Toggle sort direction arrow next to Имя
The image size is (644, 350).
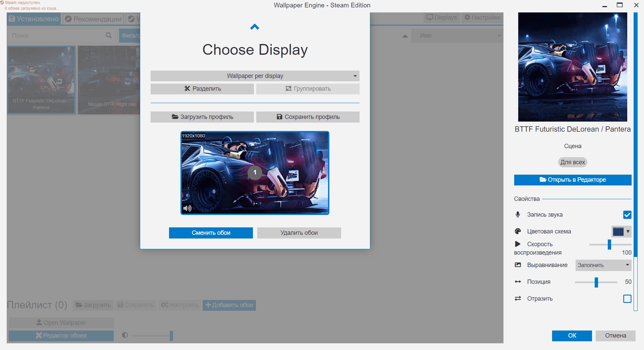point(405,36)
